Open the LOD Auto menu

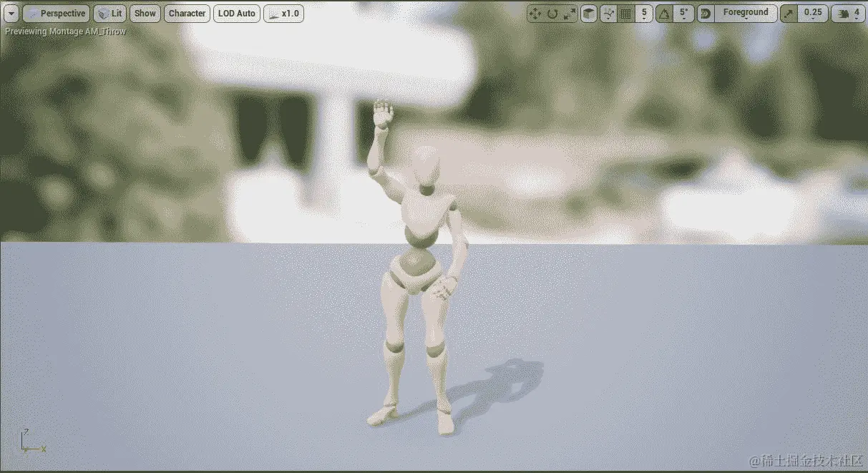[237, 14]
